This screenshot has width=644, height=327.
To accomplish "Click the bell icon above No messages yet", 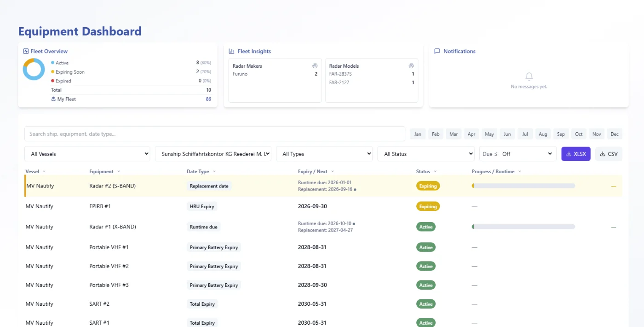I will 529,76.
